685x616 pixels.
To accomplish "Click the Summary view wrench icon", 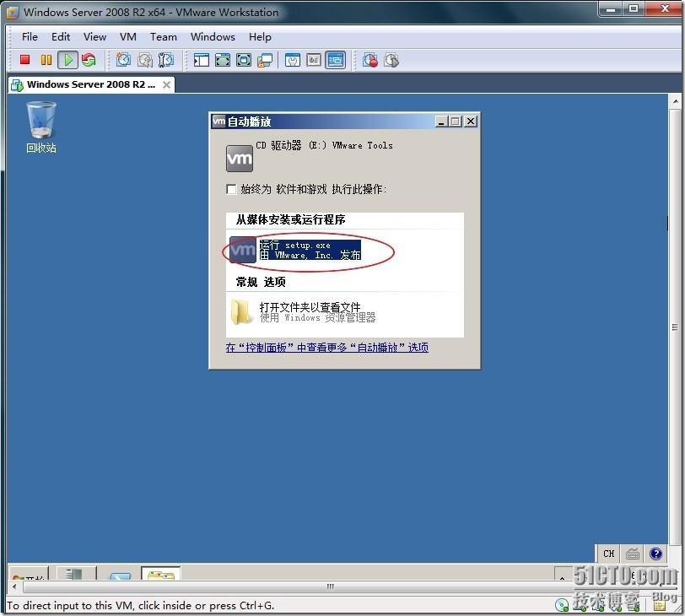I will pos(292,60).
